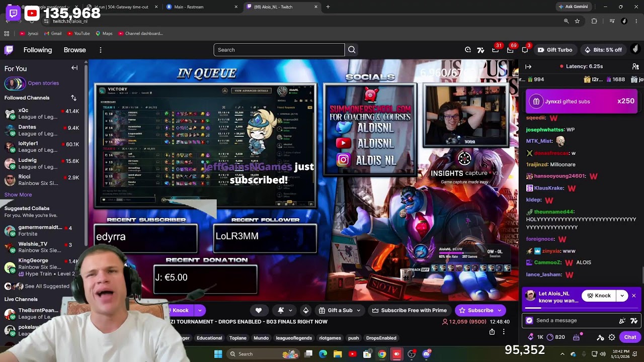The width and height of the screenshot is (644, 362).
Task: Open Windows Start menu
Action: tap(218, 354)
